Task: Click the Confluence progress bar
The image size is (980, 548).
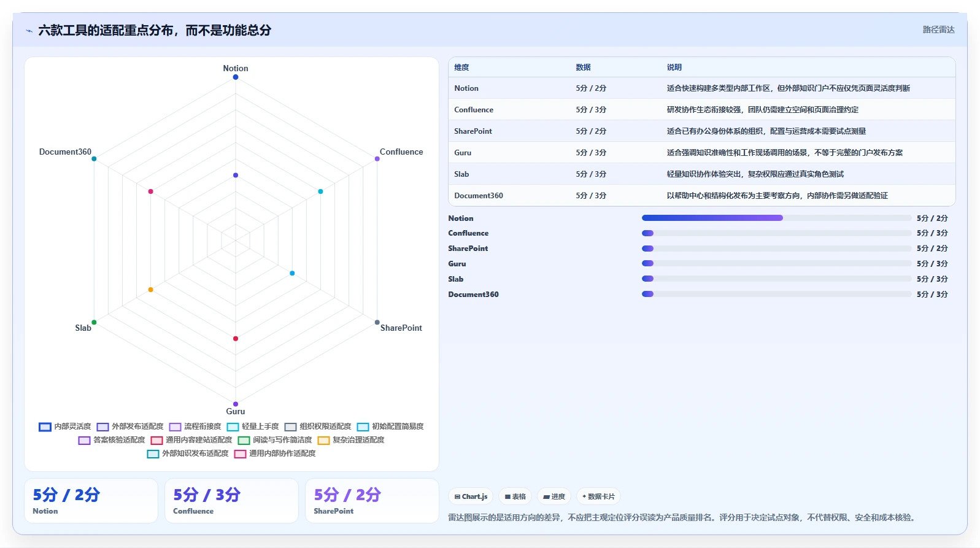Action: [776, 233]
